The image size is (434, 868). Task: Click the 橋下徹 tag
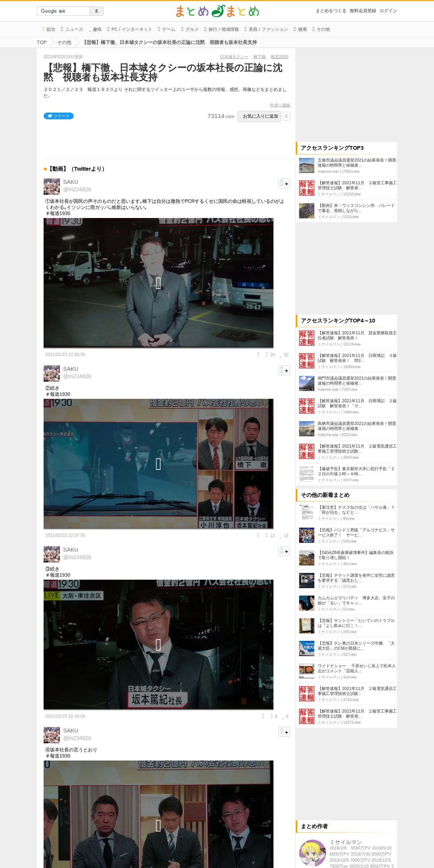(260, 57)
